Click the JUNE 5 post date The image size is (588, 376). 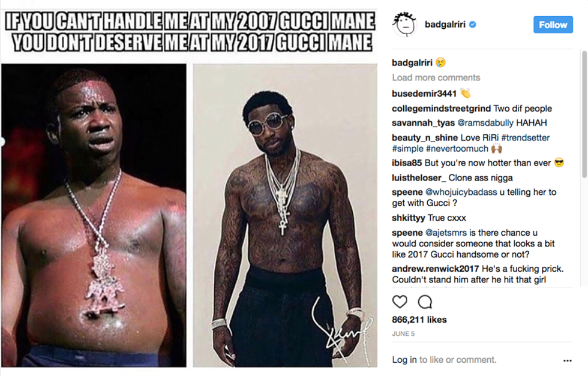pyautogui.click(x=403, y=333)
